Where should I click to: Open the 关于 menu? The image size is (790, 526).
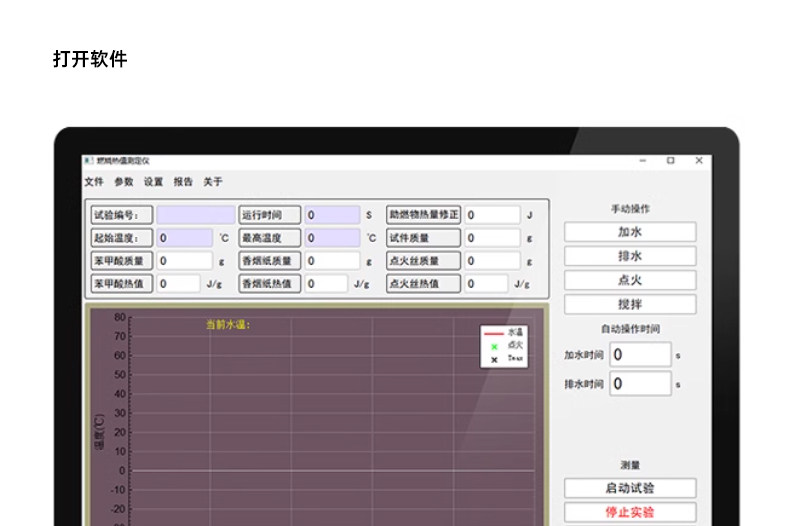click(213, 181)
